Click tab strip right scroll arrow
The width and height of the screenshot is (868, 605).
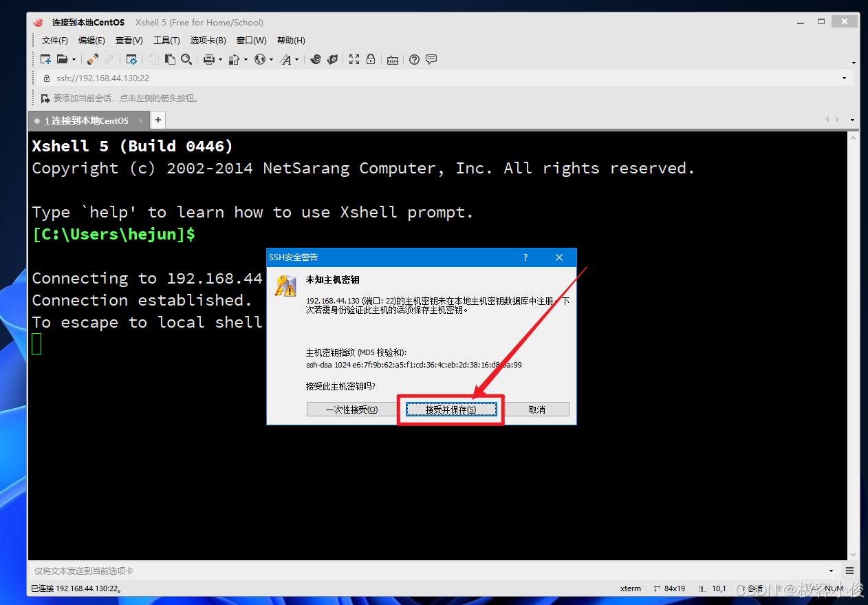pos(837,120)
